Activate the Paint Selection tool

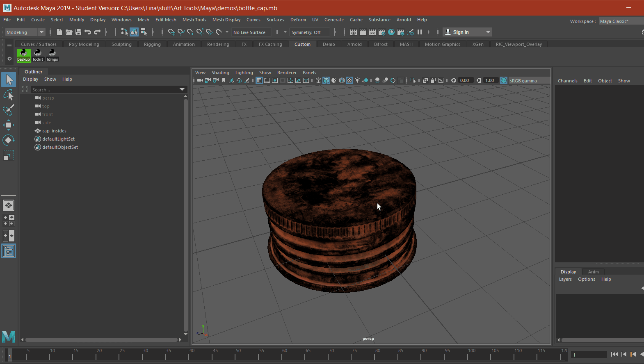coord(9,110)
